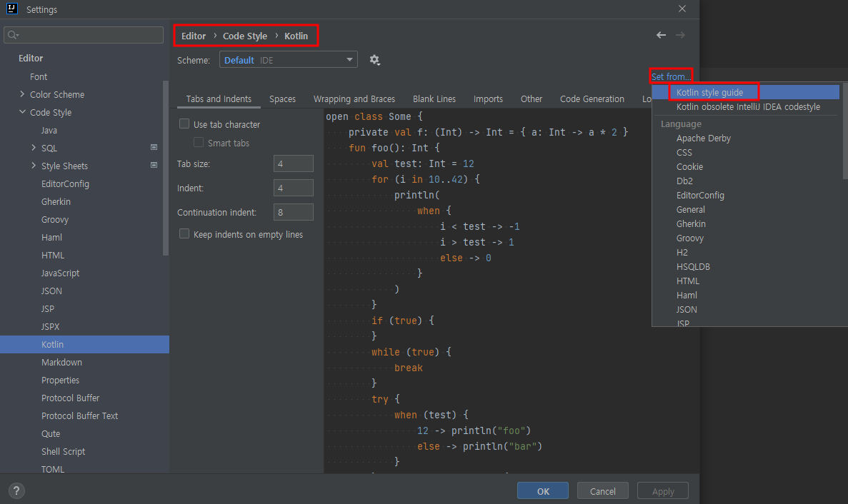Click Code Style in the breadcrumb
Viewport: 848px width, 504px height.
coord(245,36)
